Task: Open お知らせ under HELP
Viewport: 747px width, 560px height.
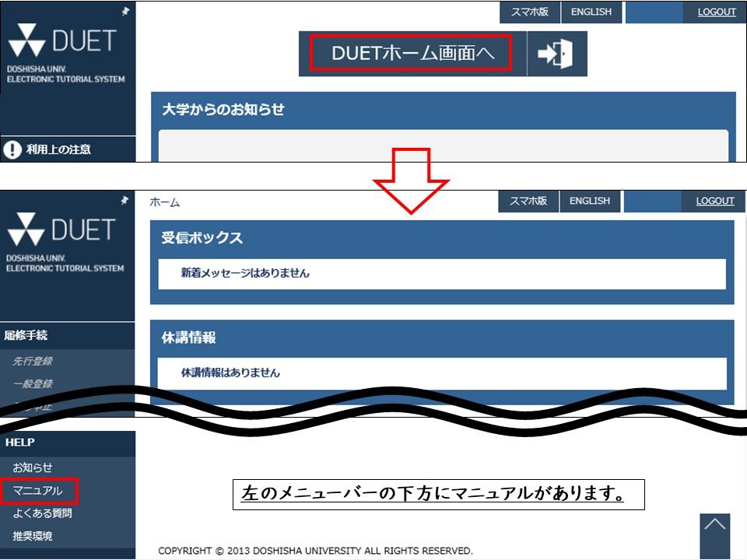Action: point(33,467)
